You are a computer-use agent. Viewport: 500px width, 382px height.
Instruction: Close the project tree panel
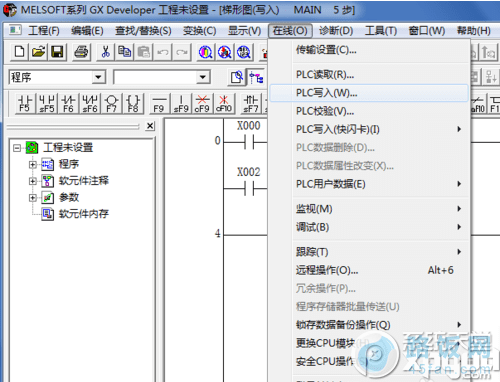point(150,126)
